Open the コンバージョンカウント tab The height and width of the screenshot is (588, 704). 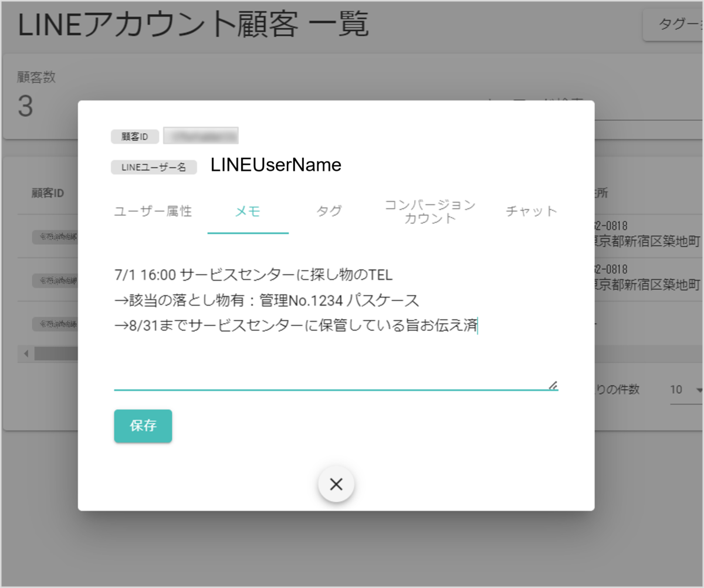(x=430, y=211)
